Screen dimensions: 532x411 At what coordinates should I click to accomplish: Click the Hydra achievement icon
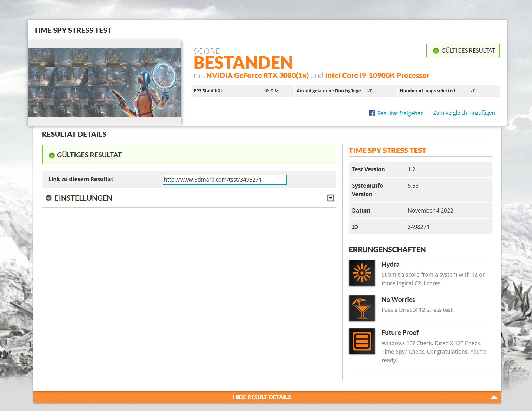click(x=362, y=273)
